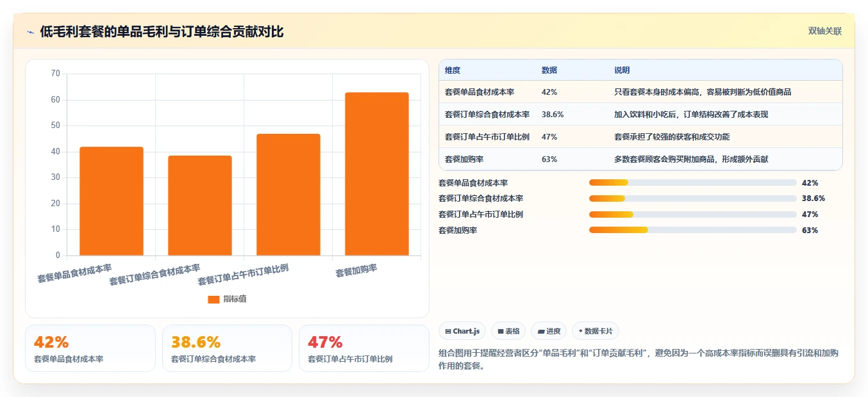Click the 47% progress bar for 套餐订单占午市订单比例
The height and width of the screenshot is (397, 868).
coord(693,215)
